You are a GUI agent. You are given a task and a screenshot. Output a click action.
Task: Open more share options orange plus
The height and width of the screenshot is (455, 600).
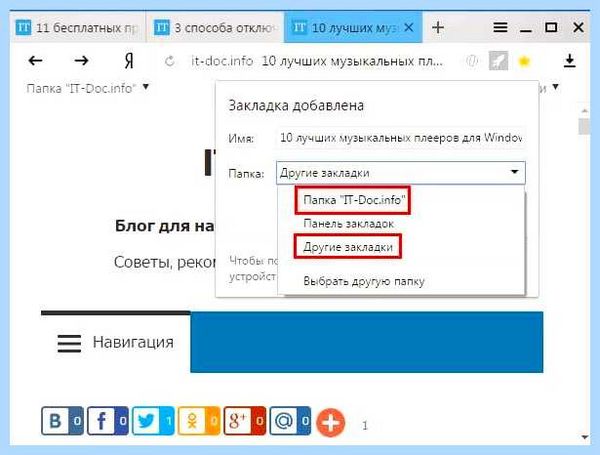click(x=331, y=422)
